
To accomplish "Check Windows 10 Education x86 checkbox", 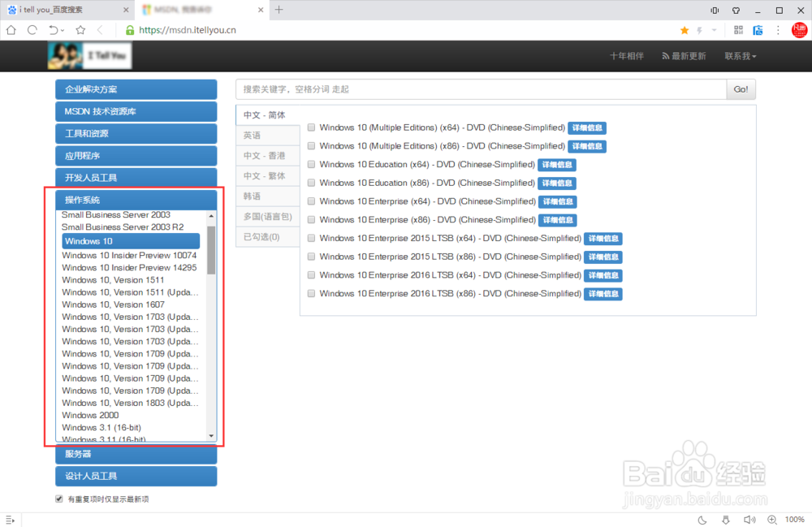I will pos(311,183).
